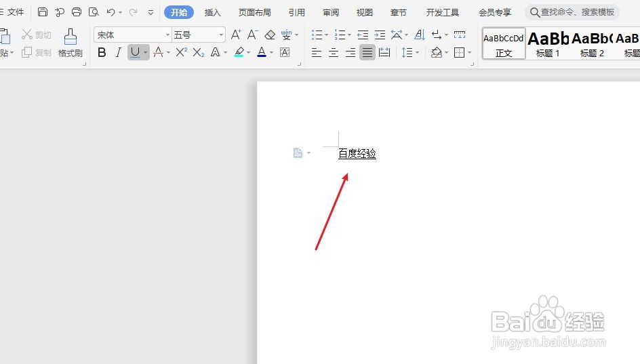640x364 pixels.
Task: Switch to 页面布局 tab
Action: pos(255,12)
